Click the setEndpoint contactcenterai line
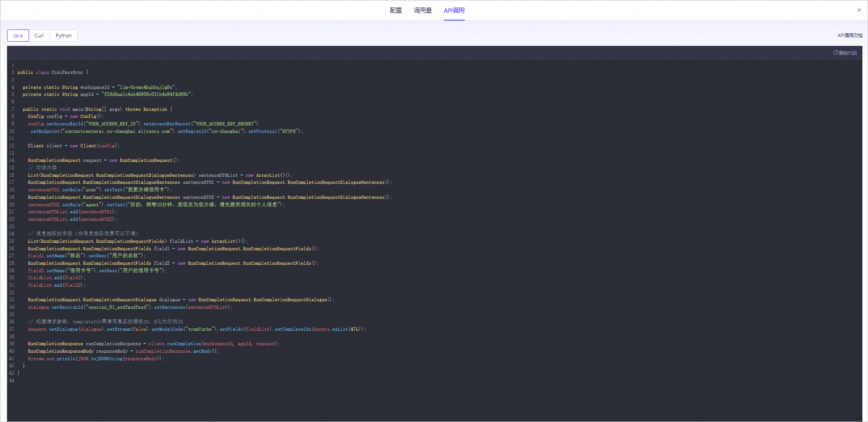The image size is (868, 422). (x=165, y=131)
